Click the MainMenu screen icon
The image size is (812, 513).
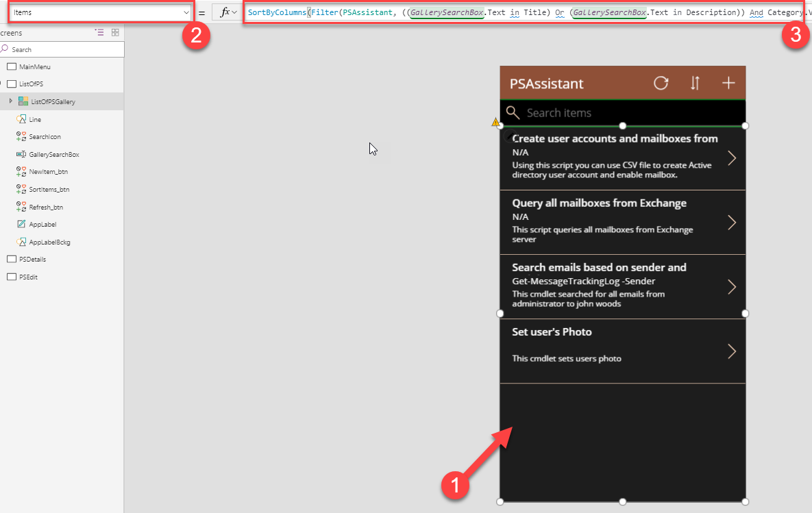12,66
